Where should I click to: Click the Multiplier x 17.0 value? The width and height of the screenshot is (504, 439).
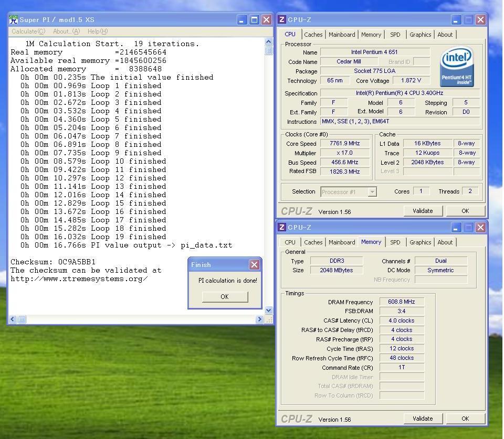344,153
